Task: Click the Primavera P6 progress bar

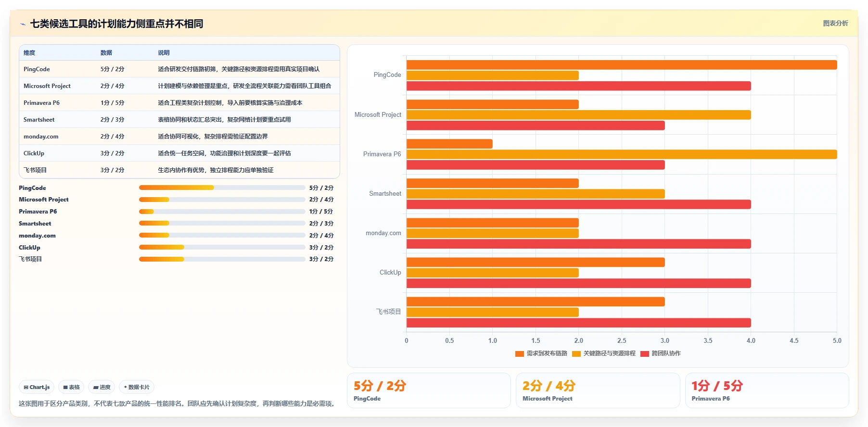Action: click(222, 212)
